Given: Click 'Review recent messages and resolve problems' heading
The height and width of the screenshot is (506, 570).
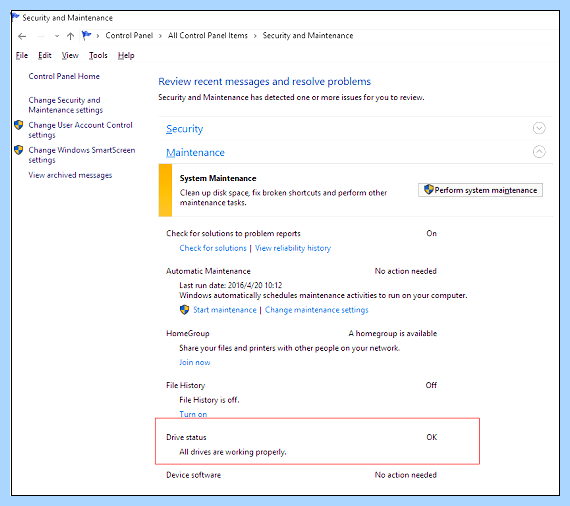Looking at the screenshot, I should 265,81.
